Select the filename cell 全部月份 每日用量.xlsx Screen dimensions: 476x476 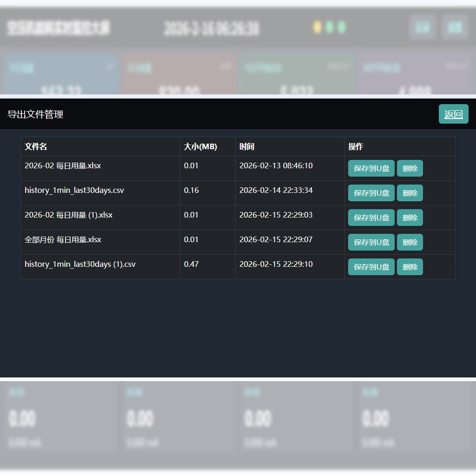click(x=100, y=242)
